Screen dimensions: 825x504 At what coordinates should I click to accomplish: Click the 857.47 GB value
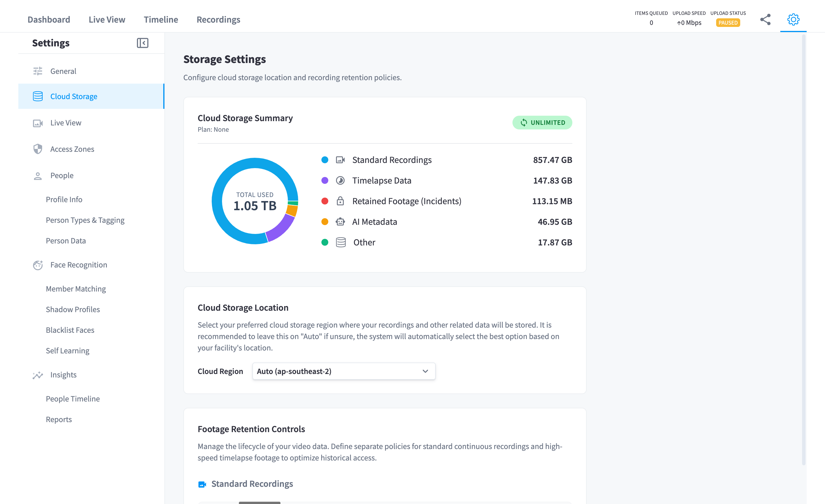tap(553, 160)
